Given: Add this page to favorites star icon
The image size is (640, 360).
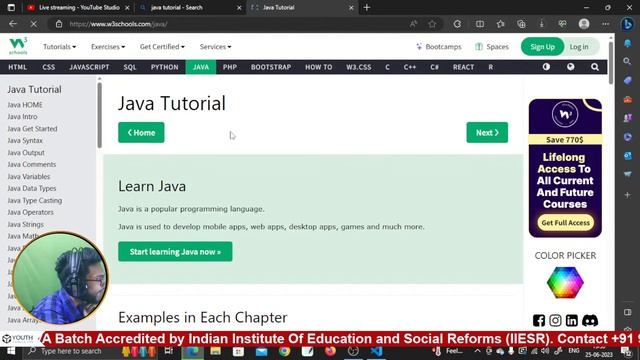Looking at the screenshot, I should [432, 24].
